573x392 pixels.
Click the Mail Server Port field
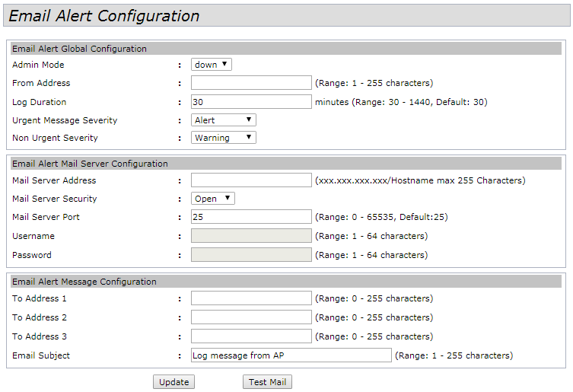tap(251, 217)
